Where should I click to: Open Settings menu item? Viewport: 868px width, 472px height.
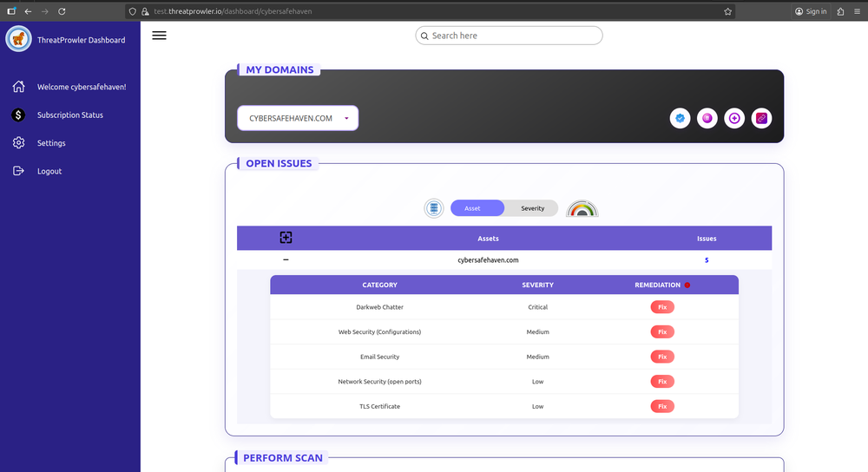(x=51, y=143)
